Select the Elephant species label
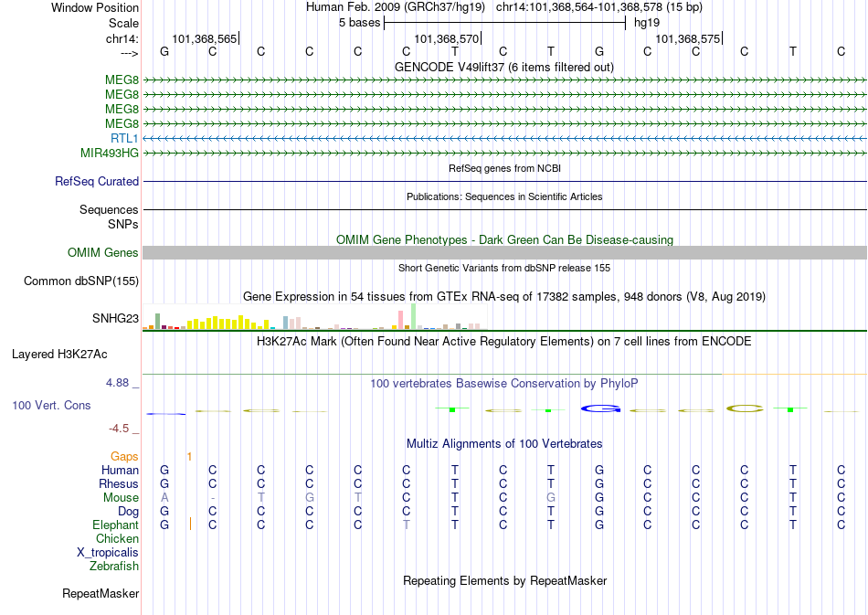Image resolution: width=868 pixels, height=615 pixels. click(x=116, y=525)
